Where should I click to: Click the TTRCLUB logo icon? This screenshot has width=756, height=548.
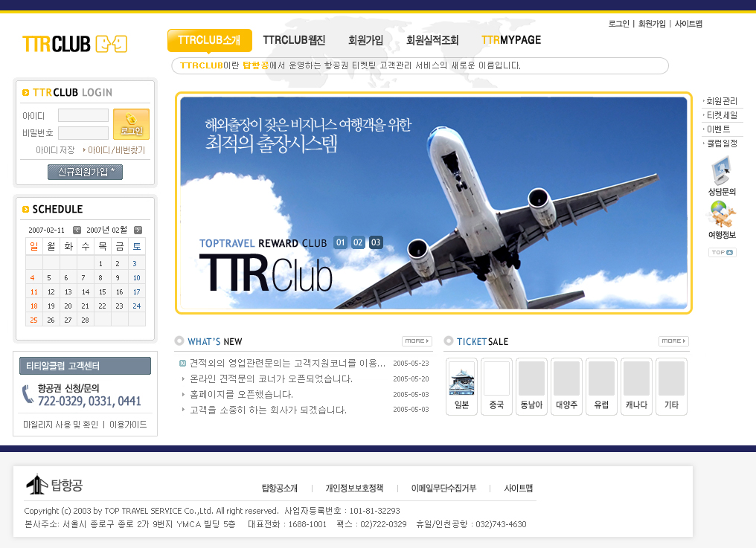coord(74,44)
